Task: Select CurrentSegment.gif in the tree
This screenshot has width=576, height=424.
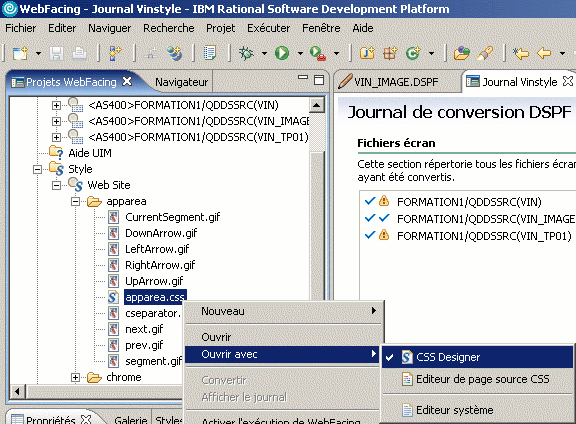Action: [x=172, y=217]
